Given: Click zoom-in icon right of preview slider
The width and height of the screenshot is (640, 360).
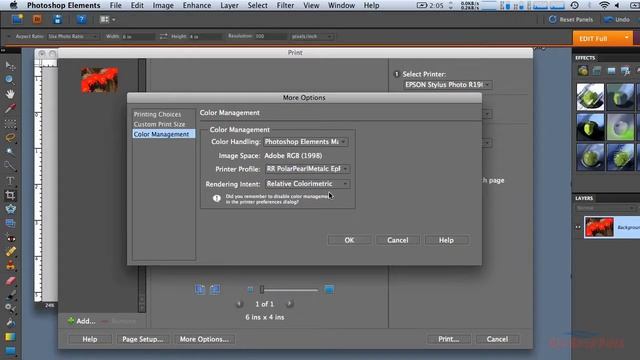Looking at the screenshot, I should [329, 289].
